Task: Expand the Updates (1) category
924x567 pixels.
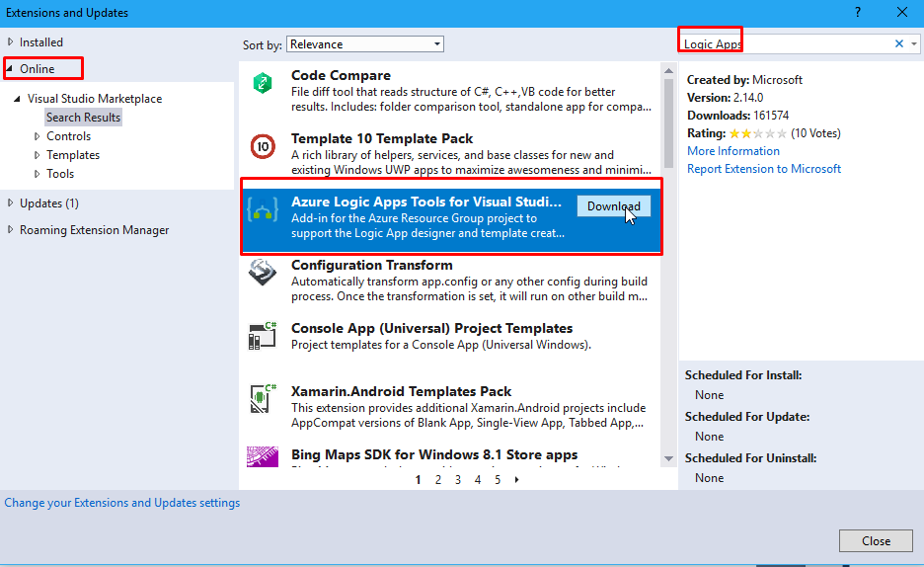Action: [10, 202]
